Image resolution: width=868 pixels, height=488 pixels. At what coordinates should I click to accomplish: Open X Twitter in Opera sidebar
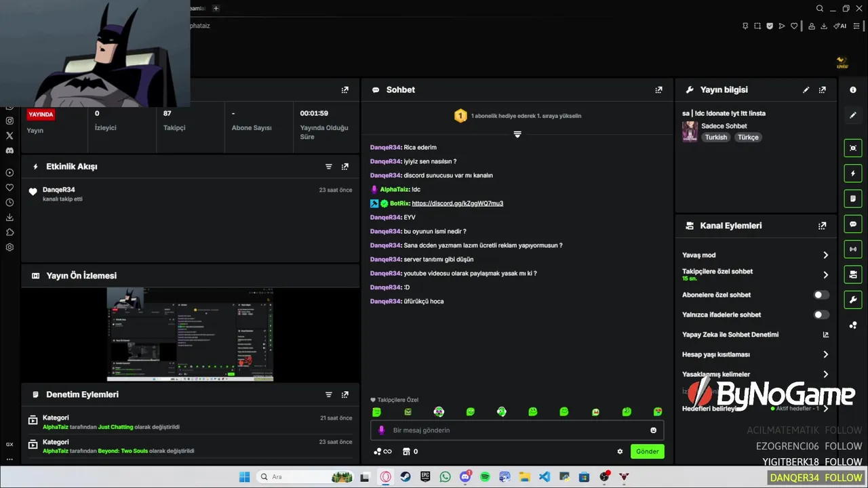pos(9,136)
